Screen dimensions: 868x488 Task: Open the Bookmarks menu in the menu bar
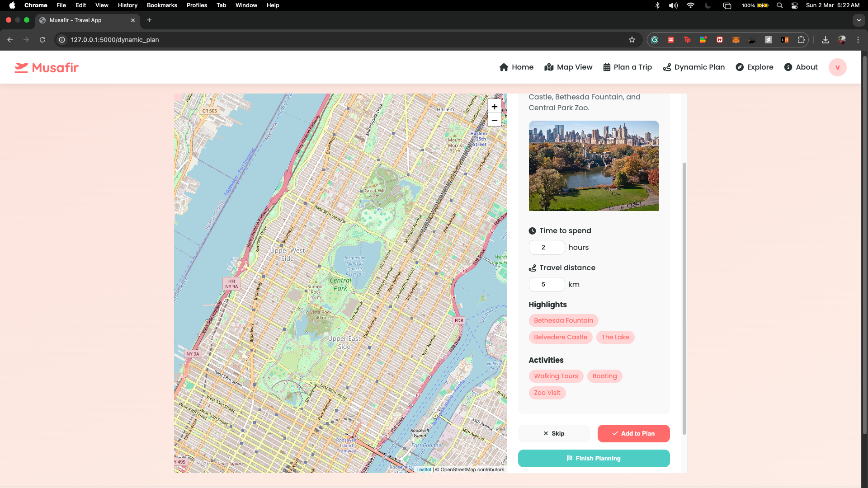[161, 5]
